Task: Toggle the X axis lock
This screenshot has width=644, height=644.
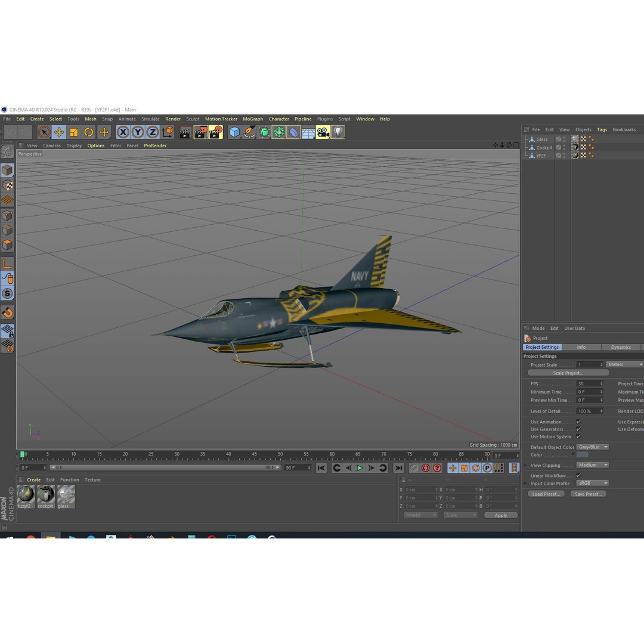Action: 123,132
